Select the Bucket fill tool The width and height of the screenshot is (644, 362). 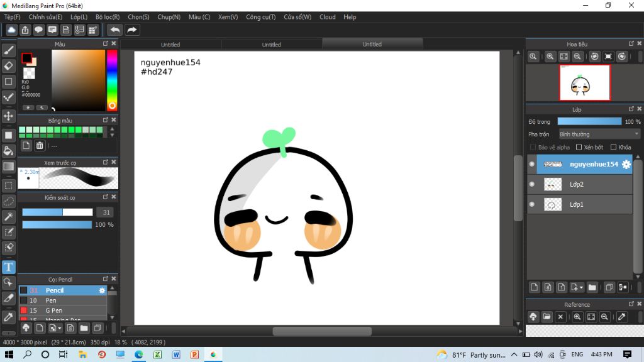(x=9, y=151)
